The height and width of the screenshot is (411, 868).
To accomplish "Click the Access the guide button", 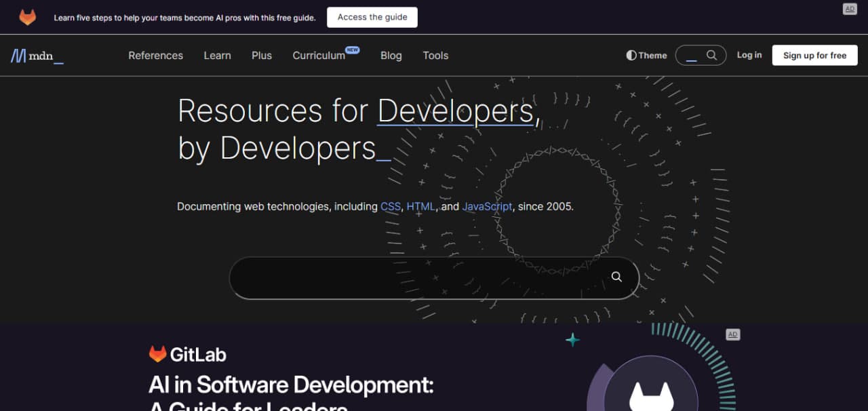I will (x=372, y=18).
